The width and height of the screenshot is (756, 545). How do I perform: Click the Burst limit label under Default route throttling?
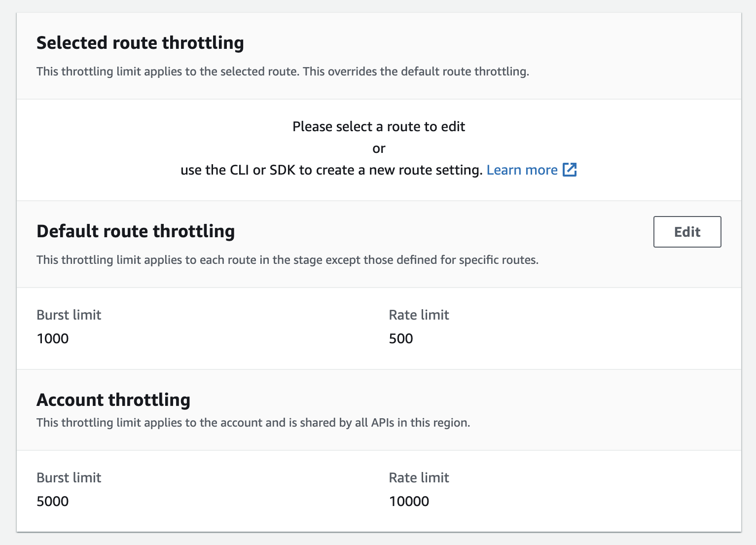pos(69,315)
